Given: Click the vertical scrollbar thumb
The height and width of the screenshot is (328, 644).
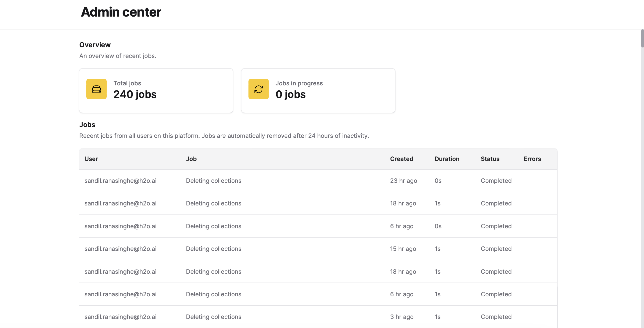Looking at the screenshot, I should (642, 38).
